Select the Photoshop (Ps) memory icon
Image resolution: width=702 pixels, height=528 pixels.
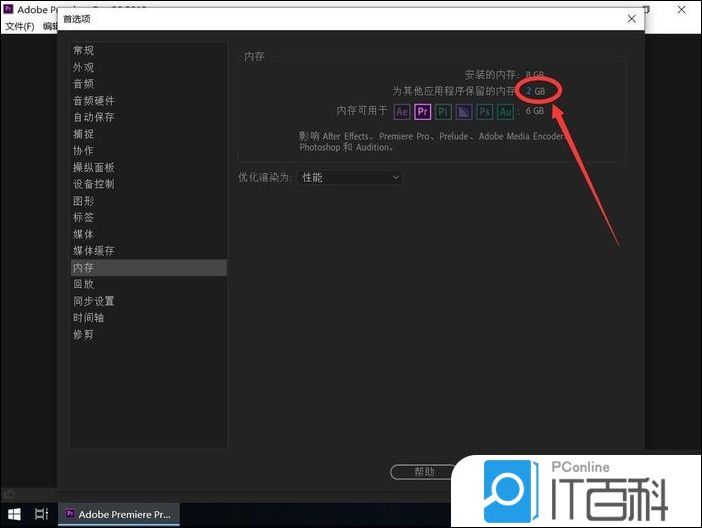[485, 112]
